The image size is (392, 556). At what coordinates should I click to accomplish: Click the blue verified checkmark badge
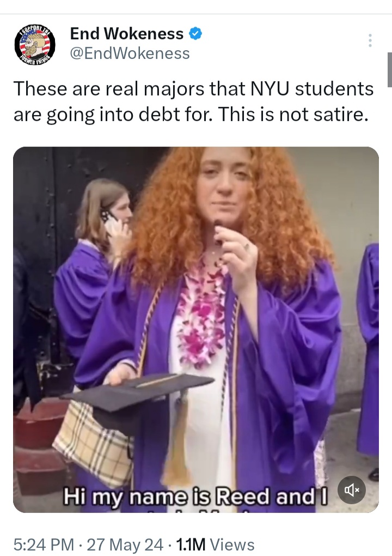[x=195, y=34]
